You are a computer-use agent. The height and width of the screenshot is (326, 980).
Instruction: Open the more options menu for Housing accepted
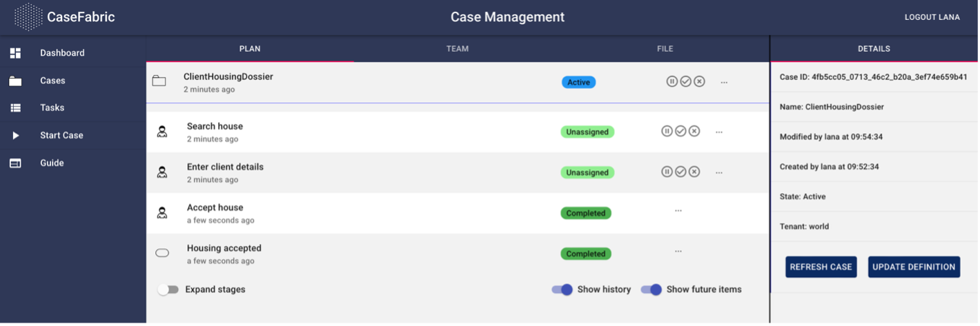click(678, 252)
